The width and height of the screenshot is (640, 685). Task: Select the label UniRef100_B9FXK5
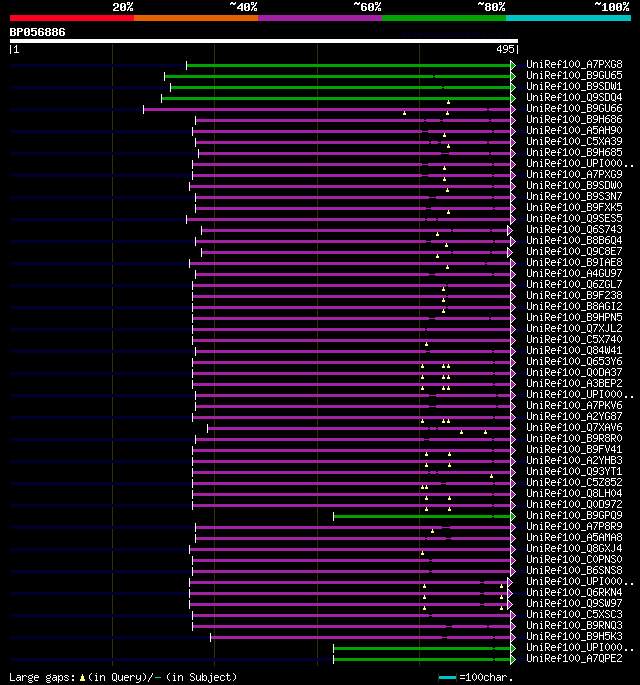pos(574,208)
